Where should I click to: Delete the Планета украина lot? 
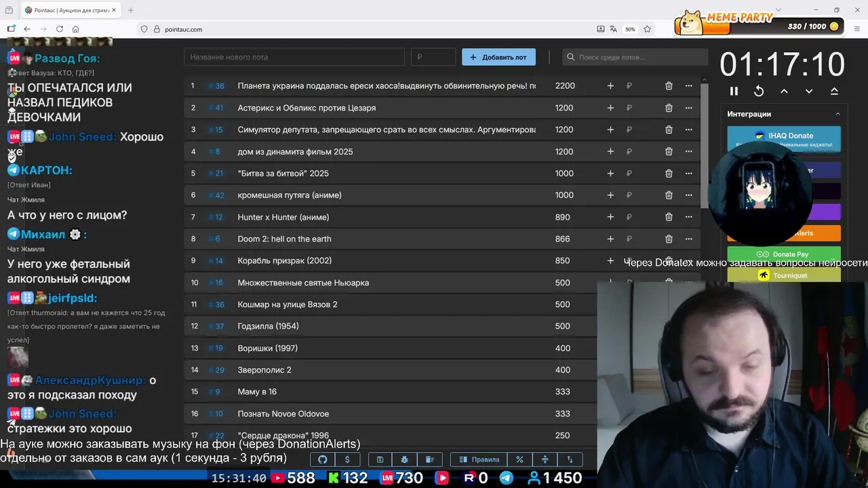[669, 86]
